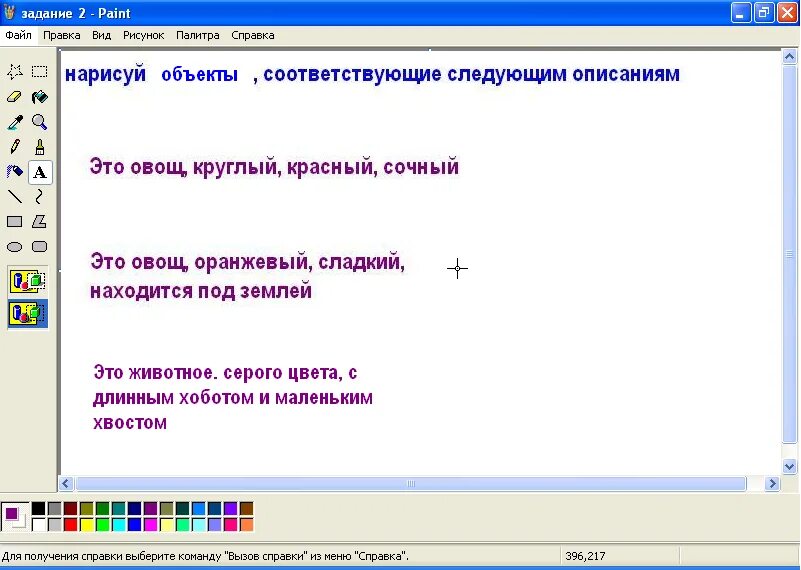
Task: Pick the dark red maroon swatch
Action: (70, 508)
